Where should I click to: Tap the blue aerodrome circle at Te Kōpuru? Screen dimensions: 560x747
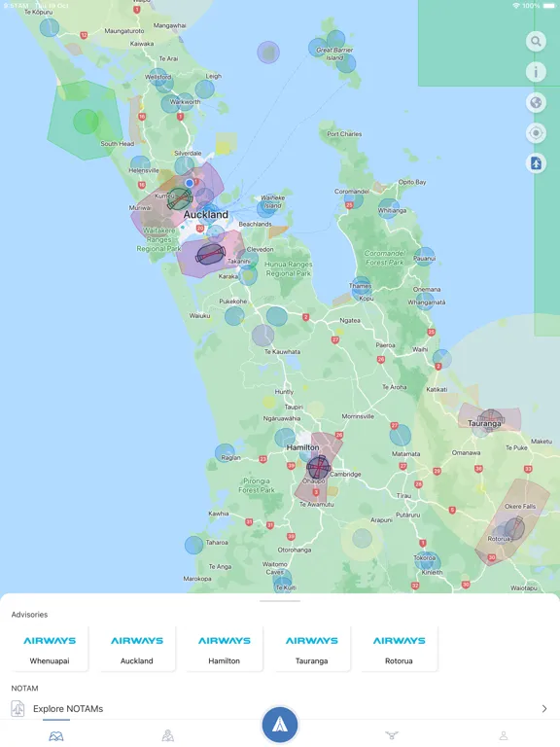[x=49, y=27]
